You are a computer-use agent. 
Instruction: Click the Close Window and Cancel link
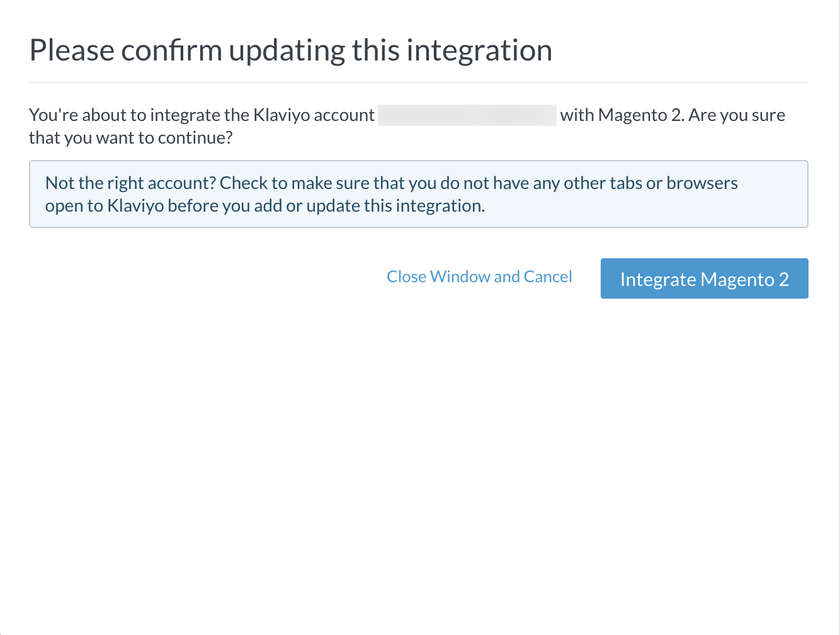(479, 277)
